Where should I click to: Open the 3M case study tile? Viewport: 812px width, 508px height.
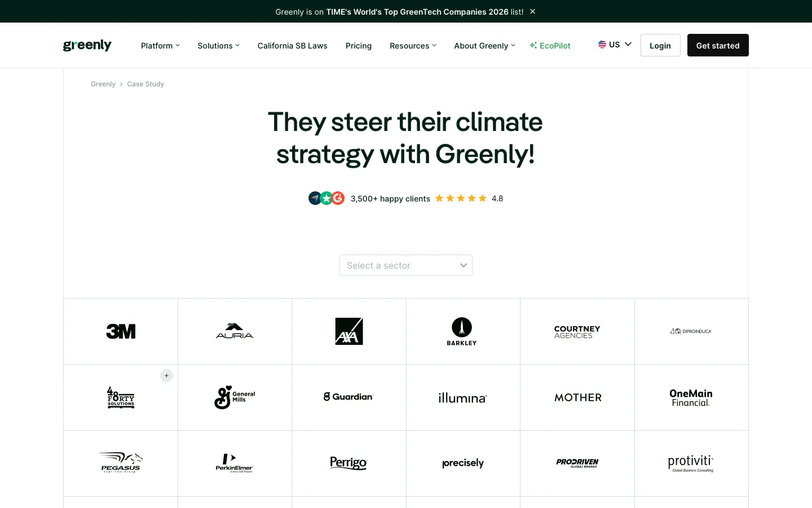pos(121,331)
